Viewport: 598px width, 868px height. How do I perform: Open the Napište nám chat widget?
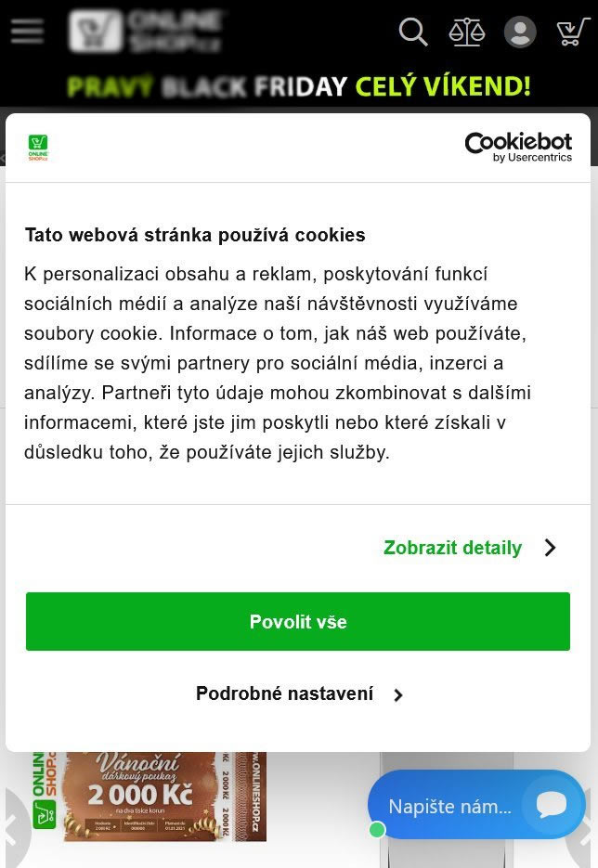(x=476, y=805)
